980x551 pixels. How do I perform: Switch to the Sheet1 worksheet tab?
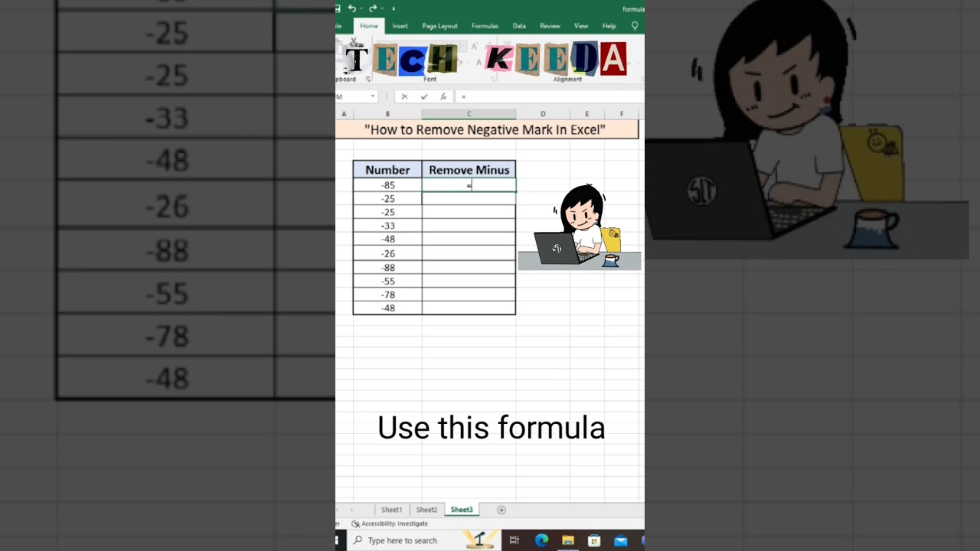click(x=391, y=510)
